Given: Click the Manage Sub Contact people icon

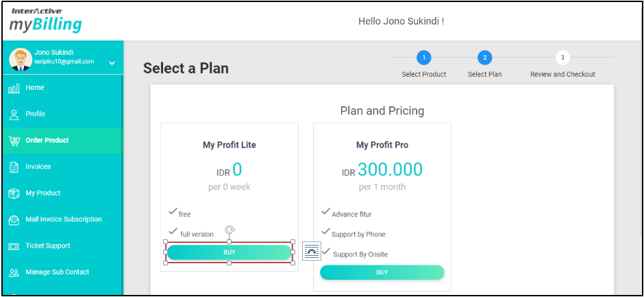Looking at the screenshot, I should (14, 273).
